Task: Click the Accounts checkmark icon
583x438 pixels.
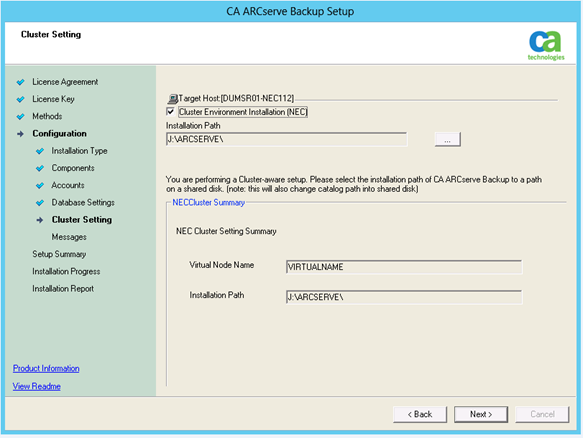Action: [x=40, y=186]
